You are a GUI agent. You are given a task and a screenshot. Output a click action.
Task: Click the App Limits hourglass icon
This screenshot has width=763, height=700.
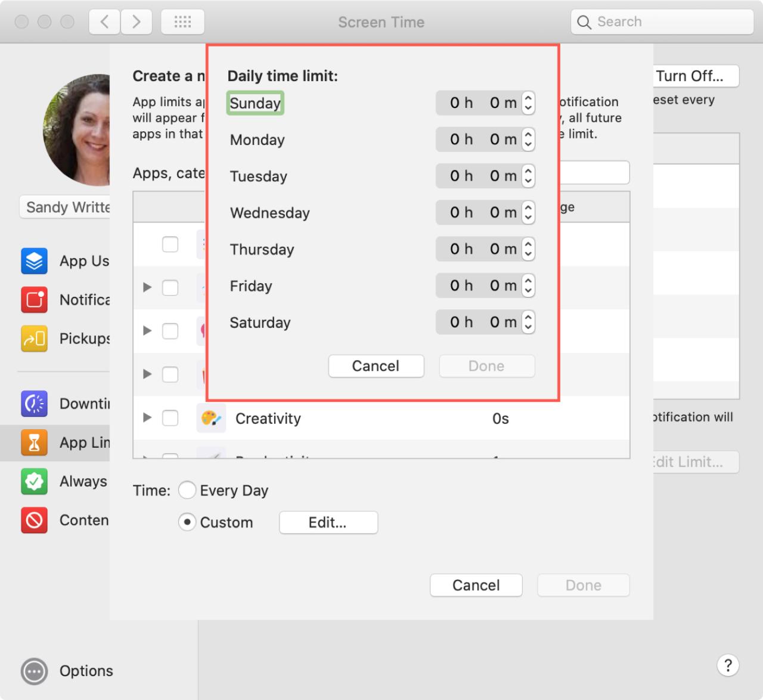(x=34, y=442)
